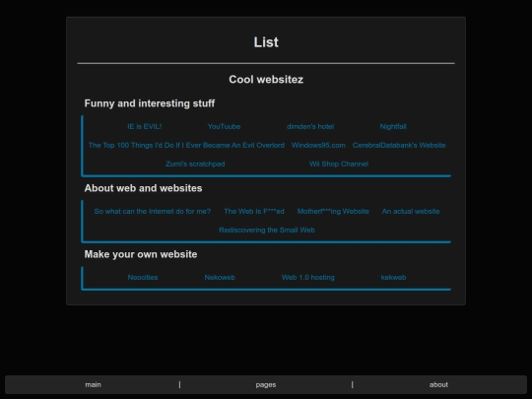Click 'Make your own website' heading
Viewport: 532px width, 399px height.
point(141,254)
